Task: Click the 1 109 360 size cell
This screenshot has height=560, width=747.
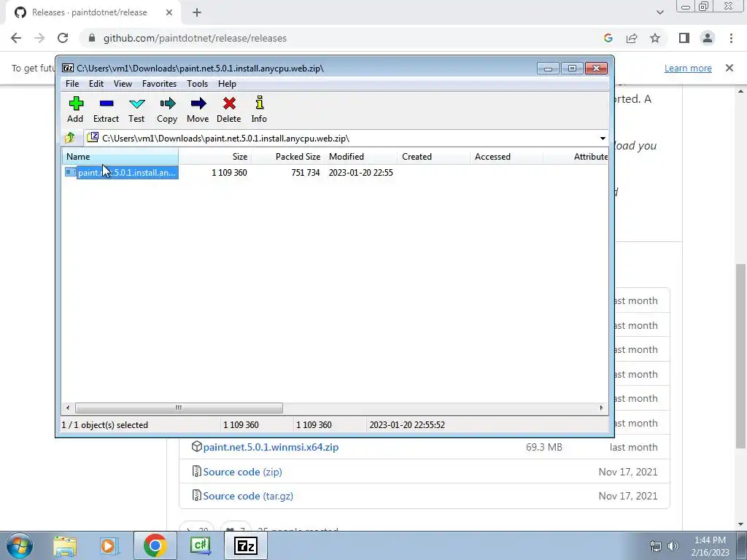Action: pos(229,173)
